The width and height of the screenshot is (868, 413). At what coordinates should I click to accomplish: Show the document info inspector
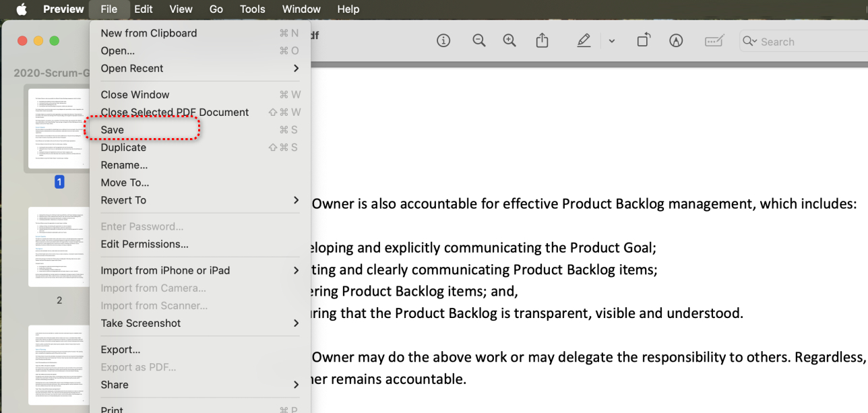tap(443, 40)
